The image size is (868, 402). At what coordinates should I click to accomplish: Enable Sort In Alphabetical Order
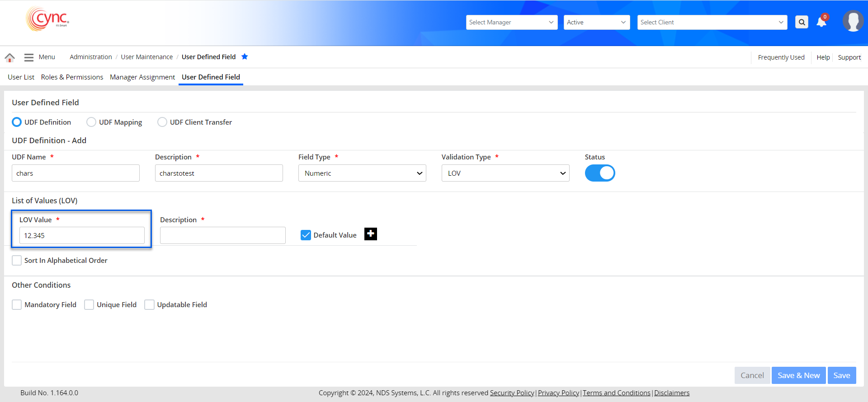[17, 261]
